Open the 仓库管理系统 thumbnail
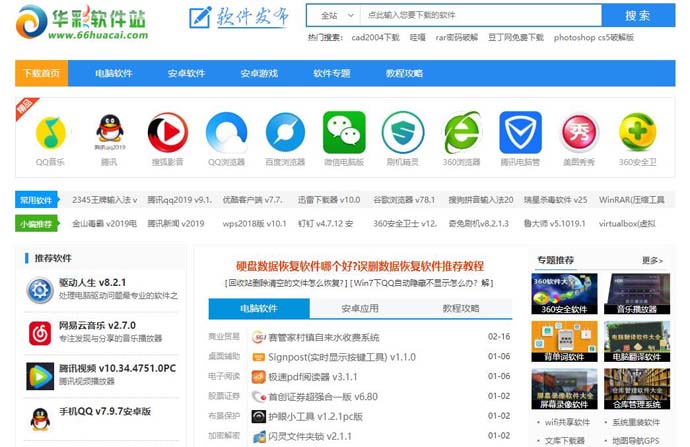The width and height of the screenshot is (690, 447). click(x=637, y=389)
